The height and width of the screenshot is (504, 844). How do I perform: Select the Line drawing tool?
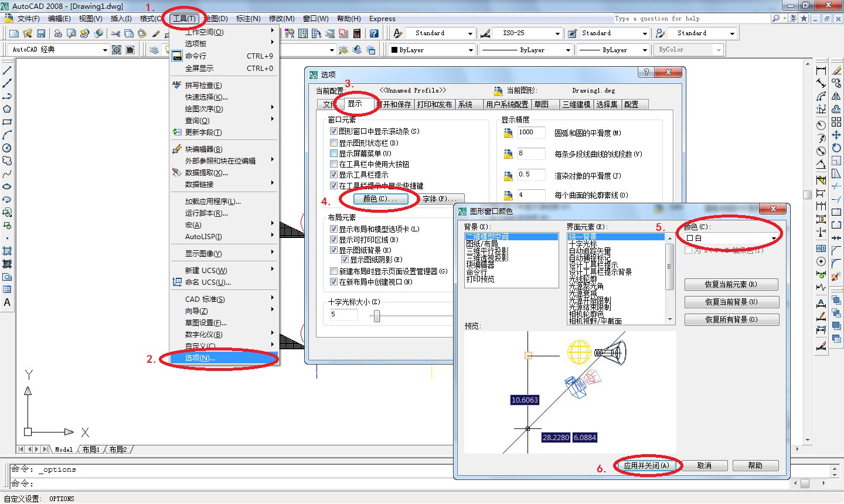tap(7, 70)
